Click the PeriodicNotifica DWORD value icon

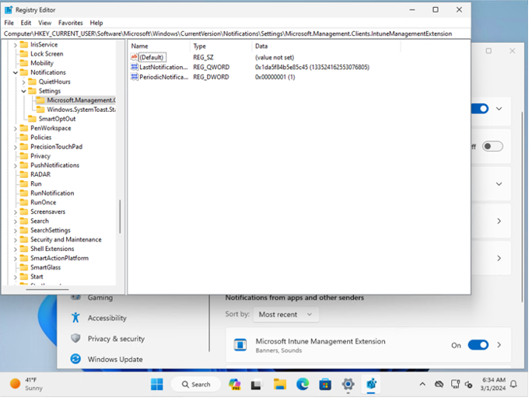[135, 77]
